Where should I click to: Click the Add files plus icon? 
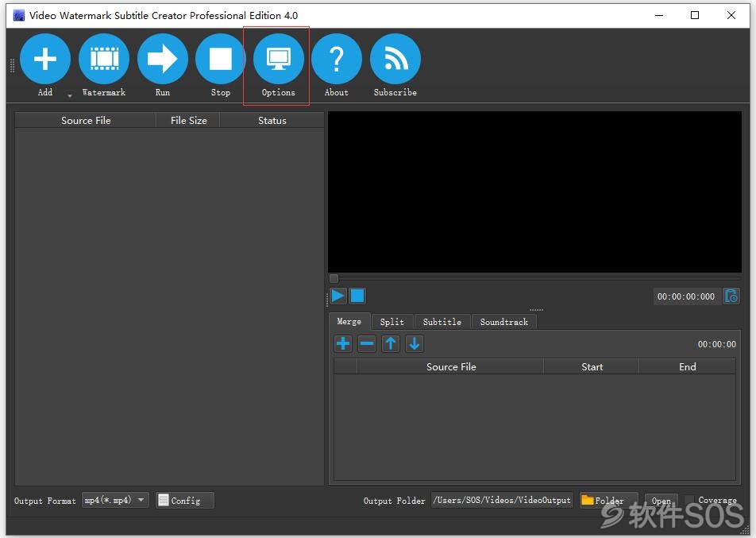click(45, 59)
